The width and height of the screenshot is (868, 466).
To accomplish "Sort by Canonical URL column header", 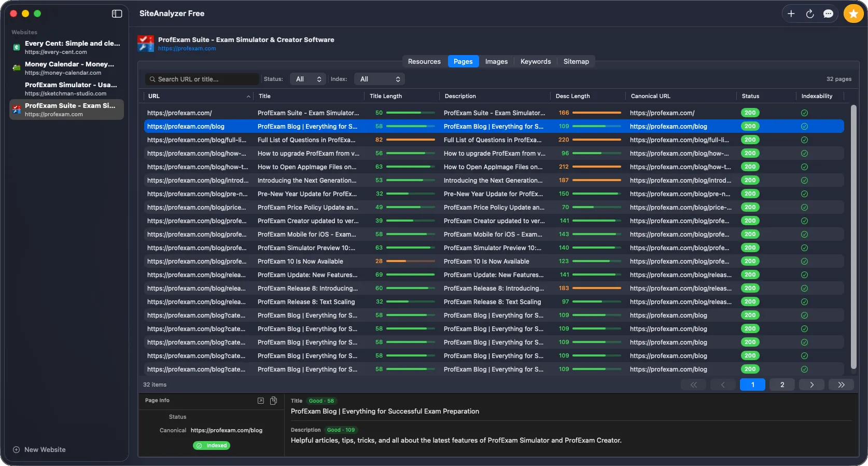I will click(x=650, y=96).
